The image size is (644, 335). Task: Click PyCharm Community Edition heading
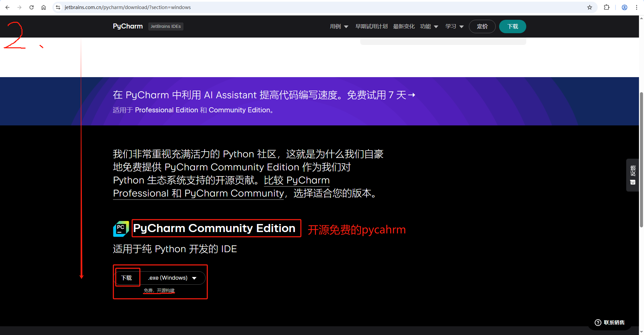coord(214,228)
